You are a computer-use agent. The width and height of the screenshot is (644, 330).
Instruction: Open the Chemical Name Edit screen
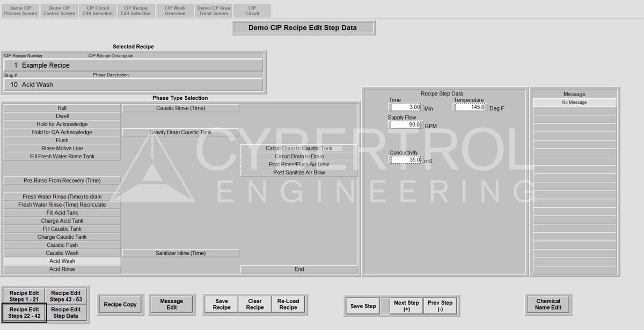tap(548, 304)
